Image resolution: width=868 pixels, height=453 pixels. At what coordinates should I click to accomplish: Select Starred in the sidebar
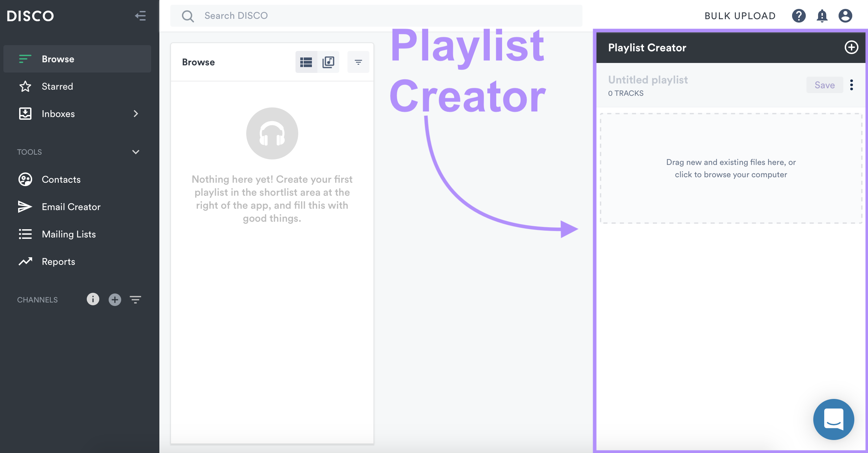pos(57,86)
